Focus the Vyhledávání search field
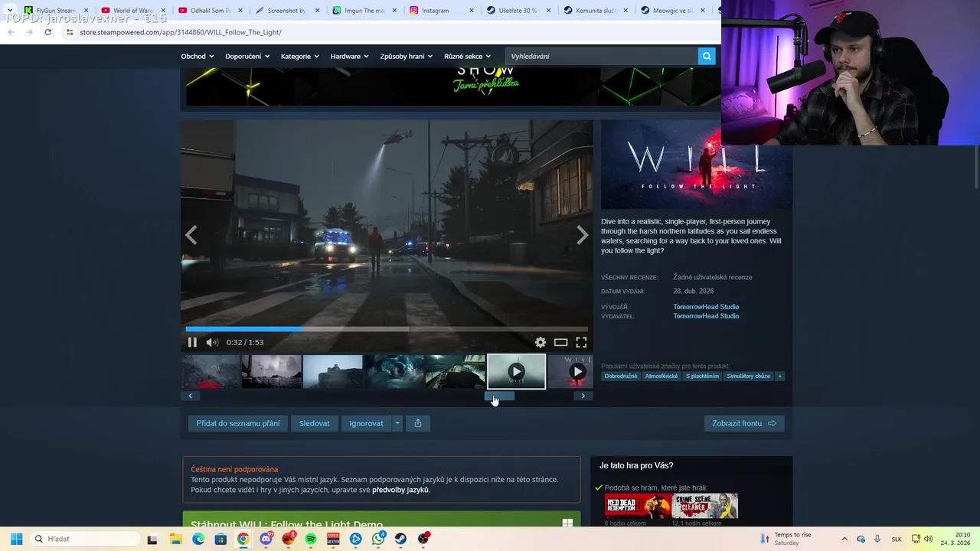980x551 pixels. [x=601, y=56]
